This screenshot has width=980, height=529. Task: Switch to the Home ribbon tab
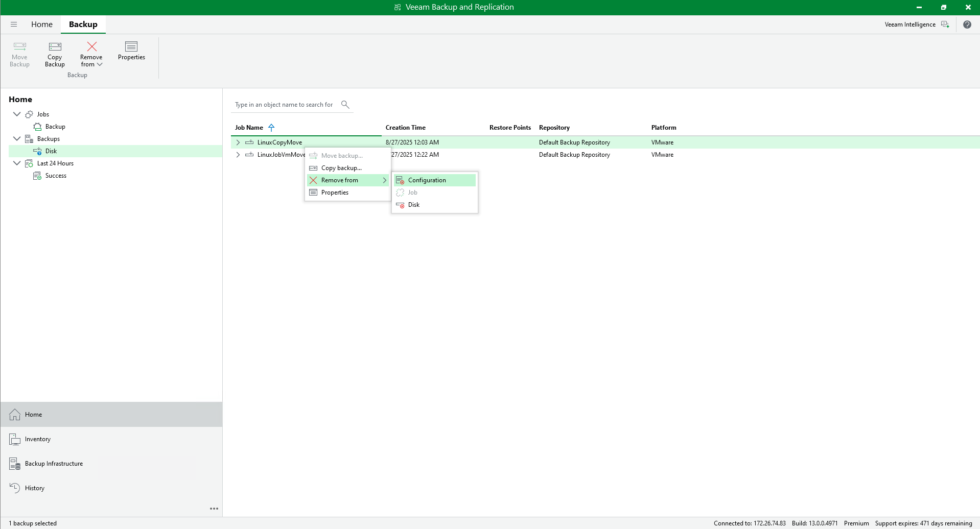coord(42,24)
